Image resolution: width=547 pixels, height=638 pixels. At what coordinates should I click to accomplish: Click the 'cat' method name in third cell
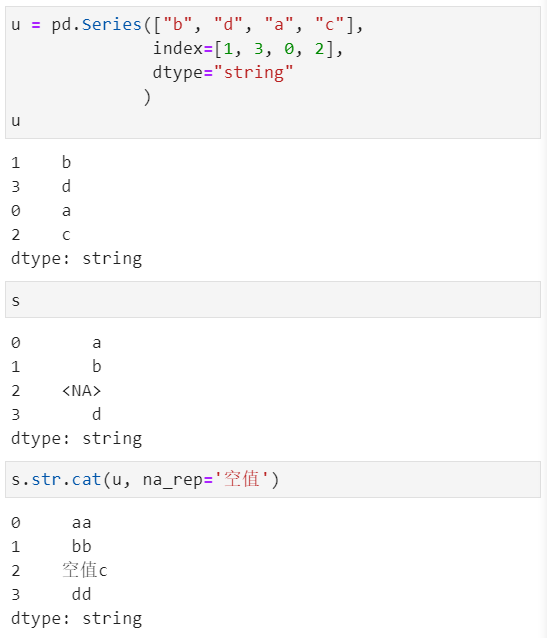(86, 479)
